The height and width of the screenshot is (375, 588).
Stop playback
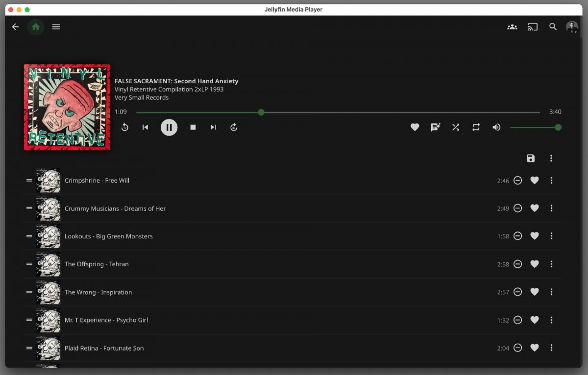pos(193,127)
